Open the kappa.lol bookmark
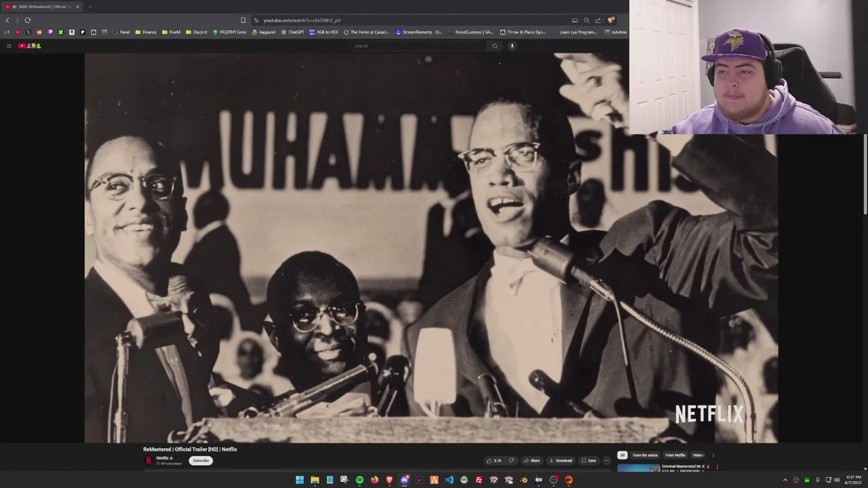The image size is (868, 488). 264,32
